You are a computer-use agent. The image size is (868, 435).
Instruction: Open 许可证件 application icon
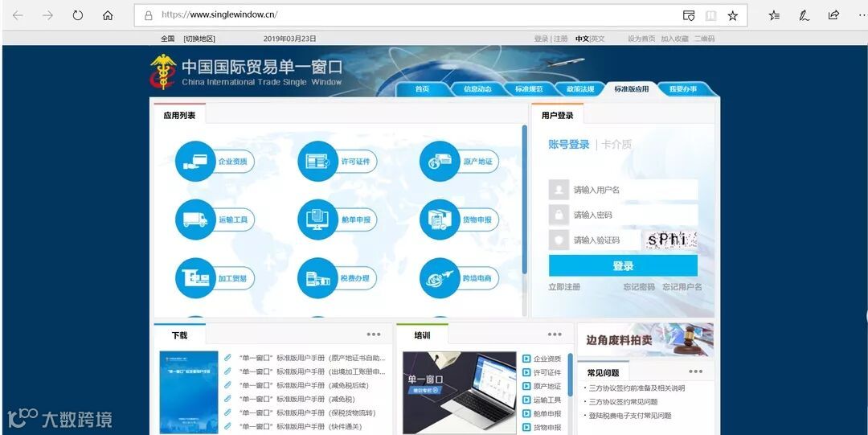(317, 162)
